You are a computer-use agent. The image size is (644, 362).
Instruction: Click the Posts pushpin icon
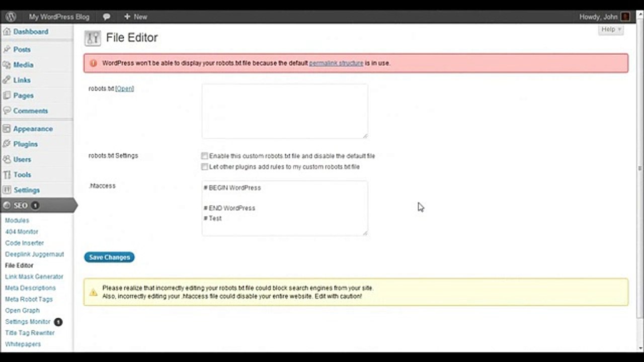(x=7, y=49)
